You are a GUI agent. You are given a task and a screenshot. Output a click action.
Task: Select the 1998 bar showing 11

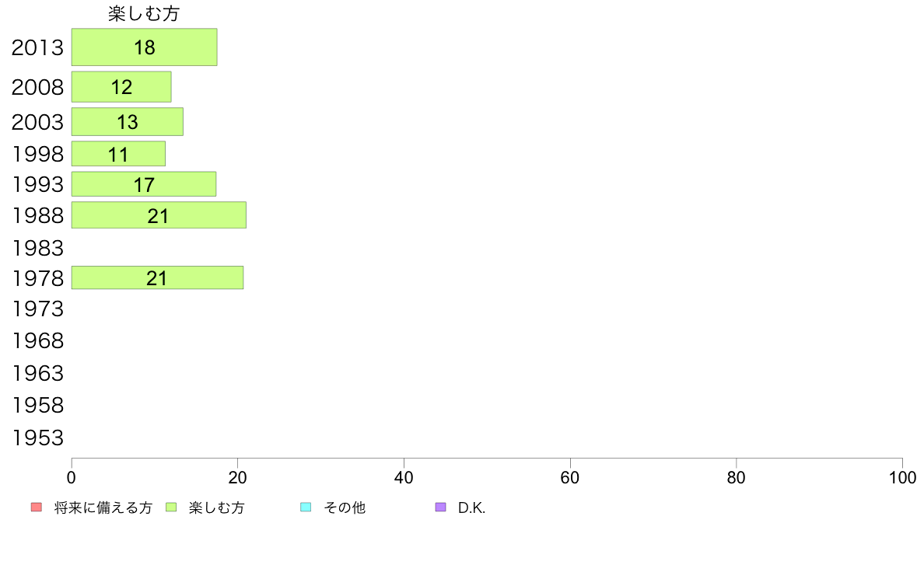click(118, 154)
